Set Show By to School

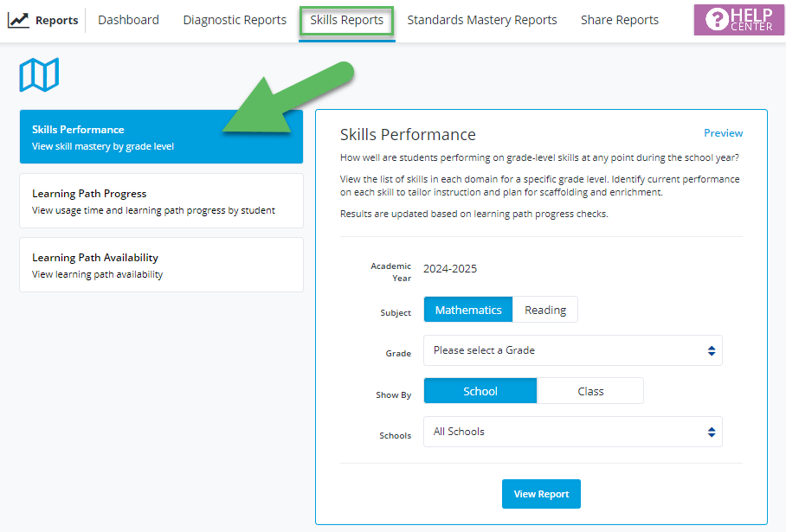(480, 391)
